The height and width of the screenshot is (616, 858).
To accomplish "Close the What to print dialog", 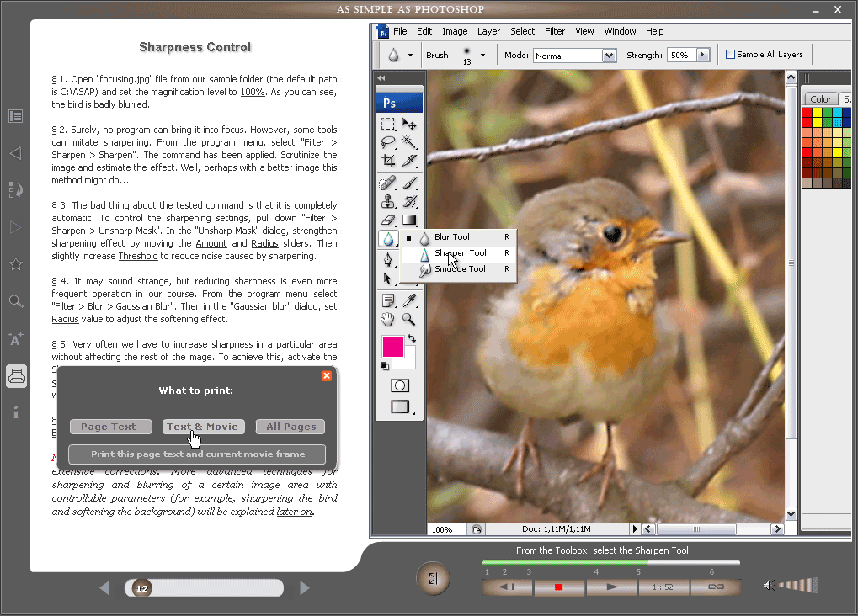I will 327,375.
